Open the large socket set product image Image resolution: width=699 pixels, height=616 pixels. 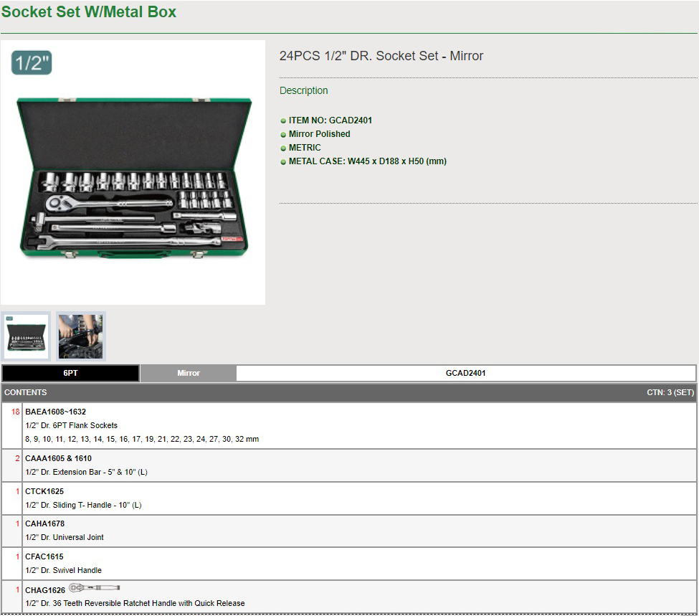click(x=133, y=173)
